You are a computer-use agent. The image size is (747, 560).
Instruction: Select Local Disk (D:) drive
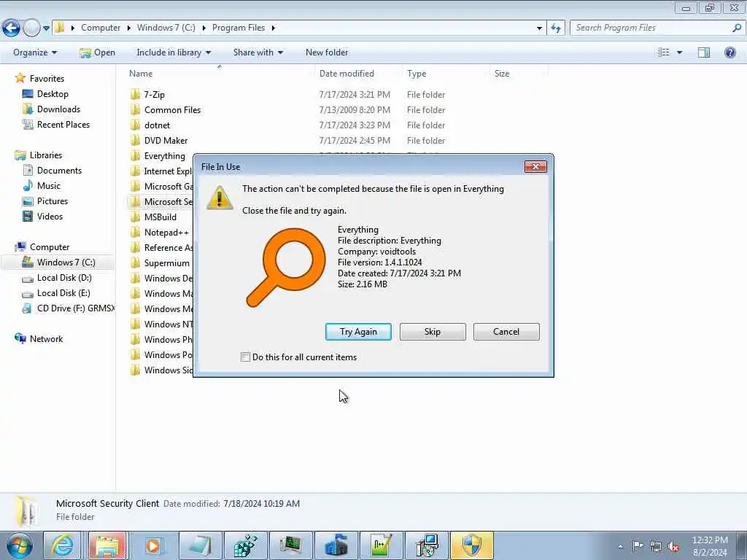64,278
